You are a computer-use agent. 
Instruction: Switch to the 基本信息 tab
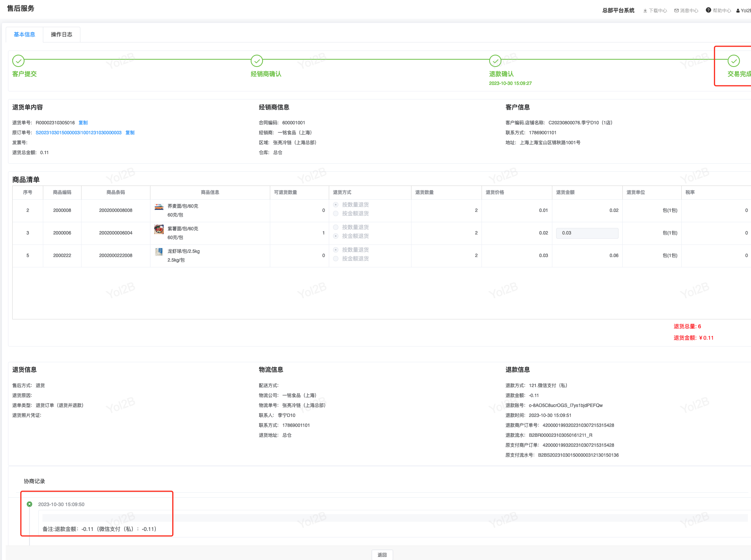tap(24, 34)
